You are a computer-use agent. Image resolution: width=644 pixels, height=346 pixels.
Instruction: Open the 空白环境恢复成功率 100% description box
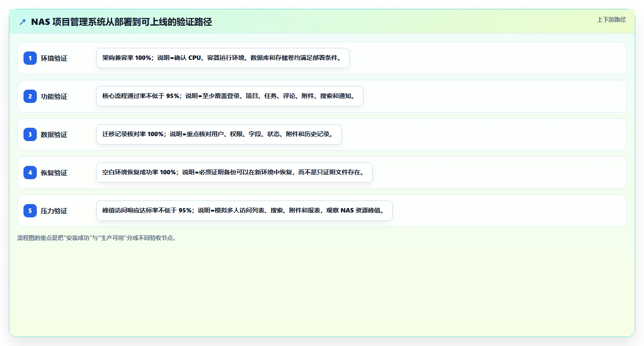click(234, 173)
